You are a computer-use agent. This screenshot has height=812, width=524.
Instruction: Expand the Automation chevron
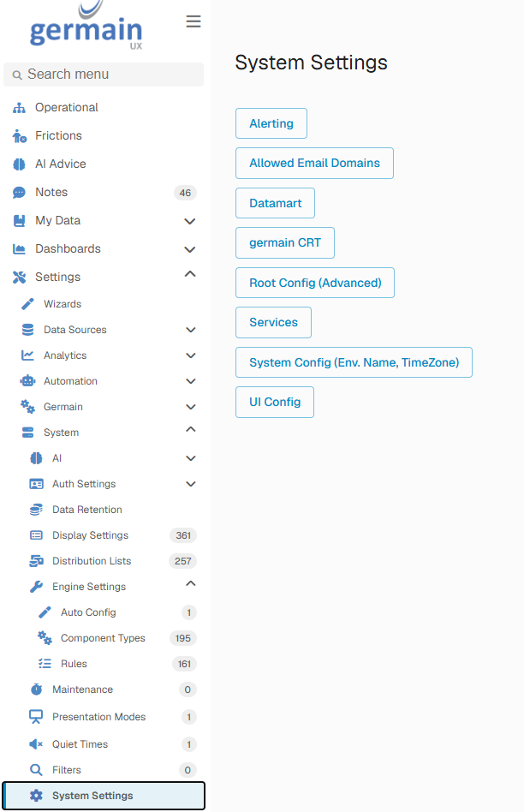coord(191,381)
